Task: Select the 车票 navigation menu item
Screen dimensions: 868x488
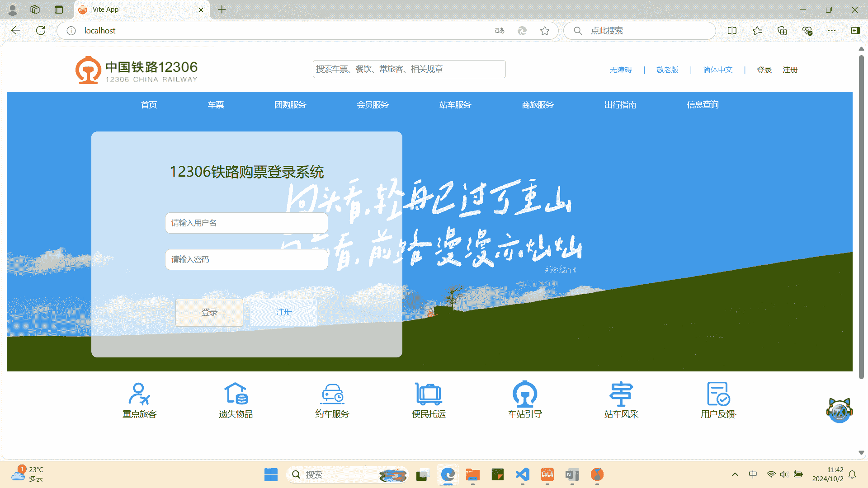Action: [216, 105]
